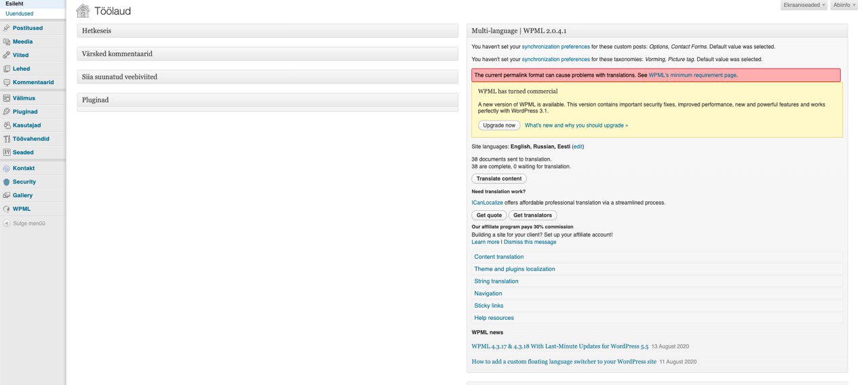Screen dimensions: 868x385
Task: Click the Seaded settings icon
Action: tap(6, 152)
